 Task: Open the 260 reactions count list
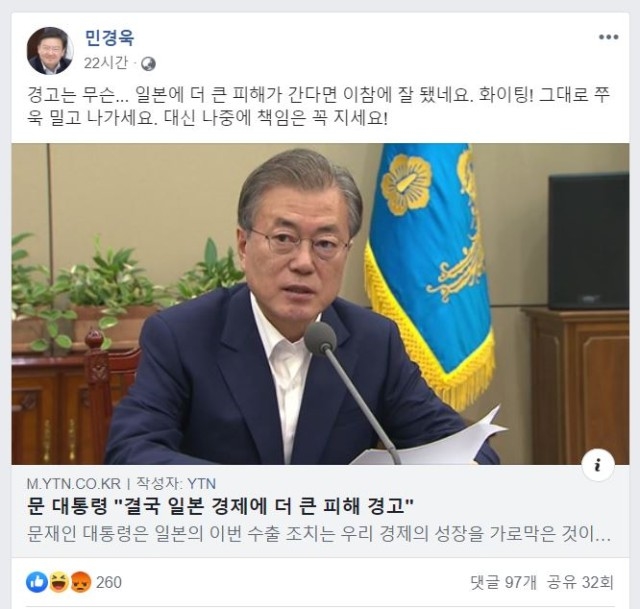tap(109, 582)
